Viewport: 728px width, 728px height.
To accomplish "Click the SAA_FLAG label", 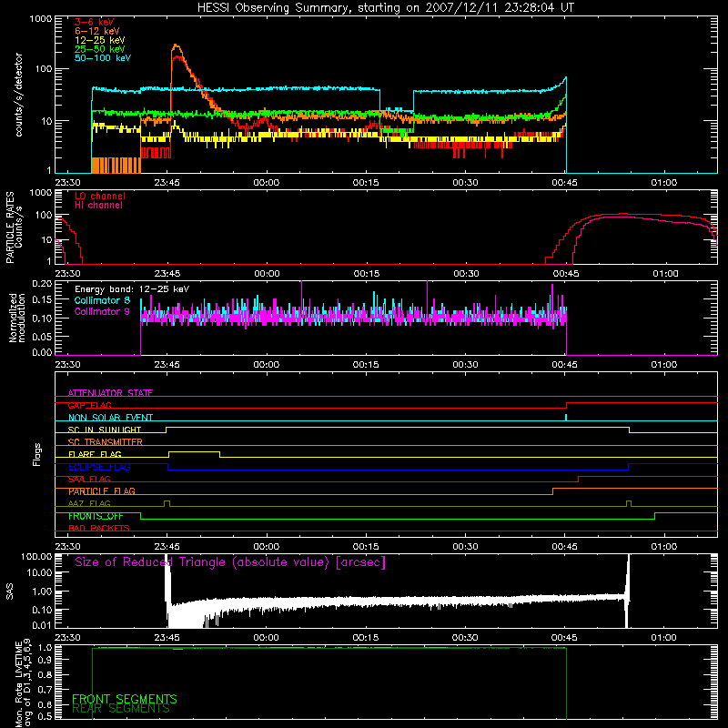I will [x=89, y=480].
